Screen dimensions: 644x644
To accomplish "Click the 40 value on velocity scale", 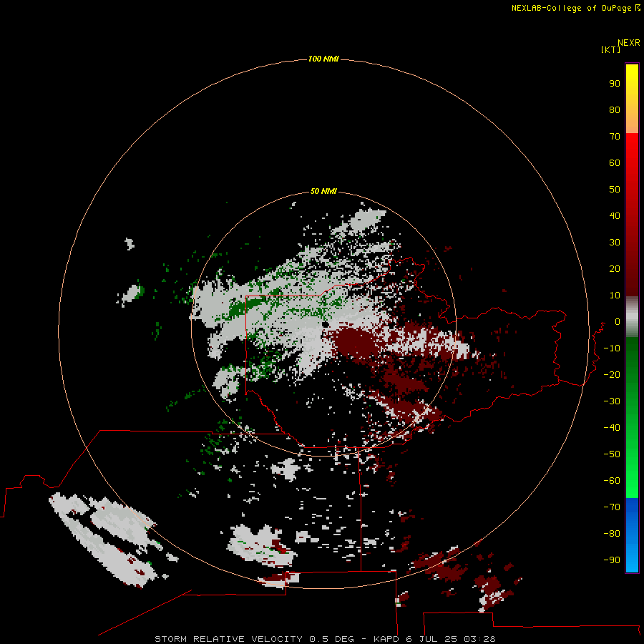I will pyautogui.click(x=615, y=215).
